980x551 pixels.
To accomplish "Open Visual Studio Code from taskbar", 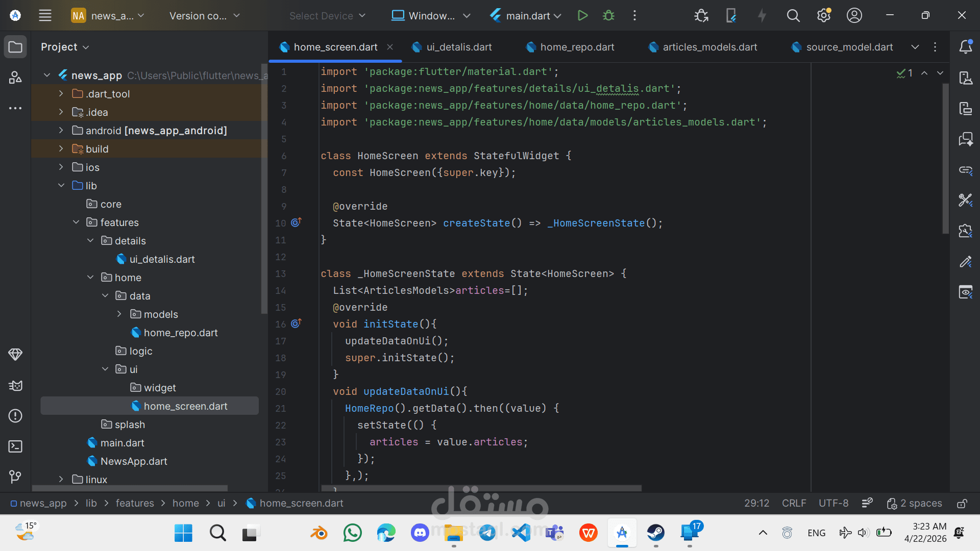I will click(521, 533).
